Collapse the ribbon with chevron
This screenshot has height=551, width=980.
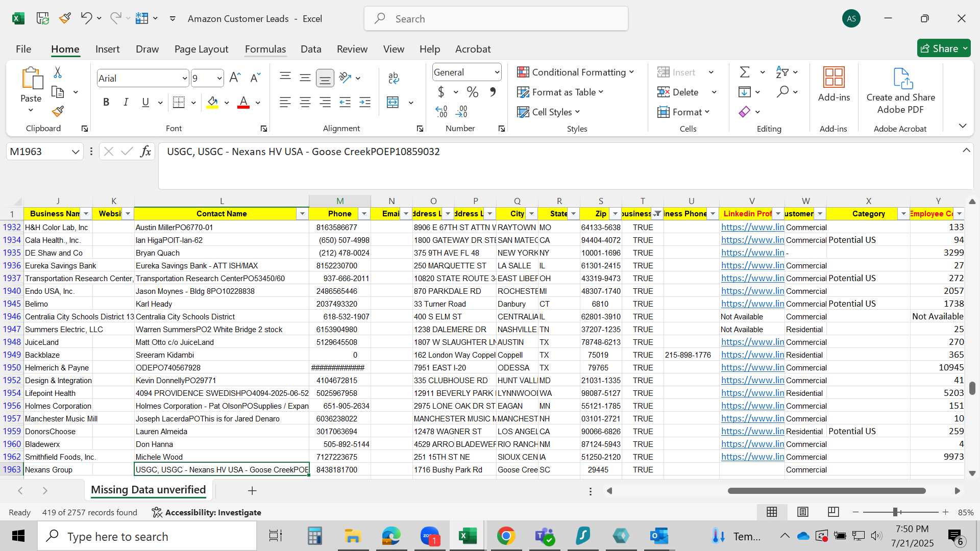pos(963,126)
